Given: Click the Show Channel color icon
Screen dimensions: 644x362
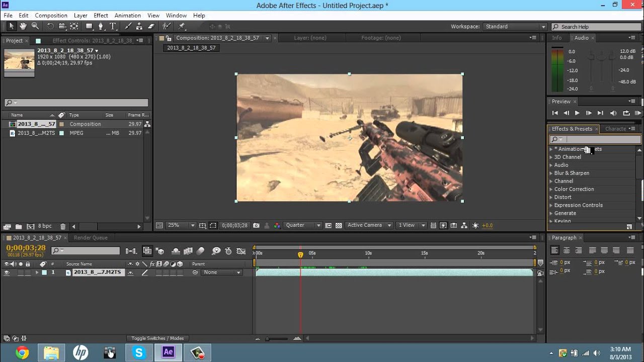Looking at the screenshot, I should point(277,226).
